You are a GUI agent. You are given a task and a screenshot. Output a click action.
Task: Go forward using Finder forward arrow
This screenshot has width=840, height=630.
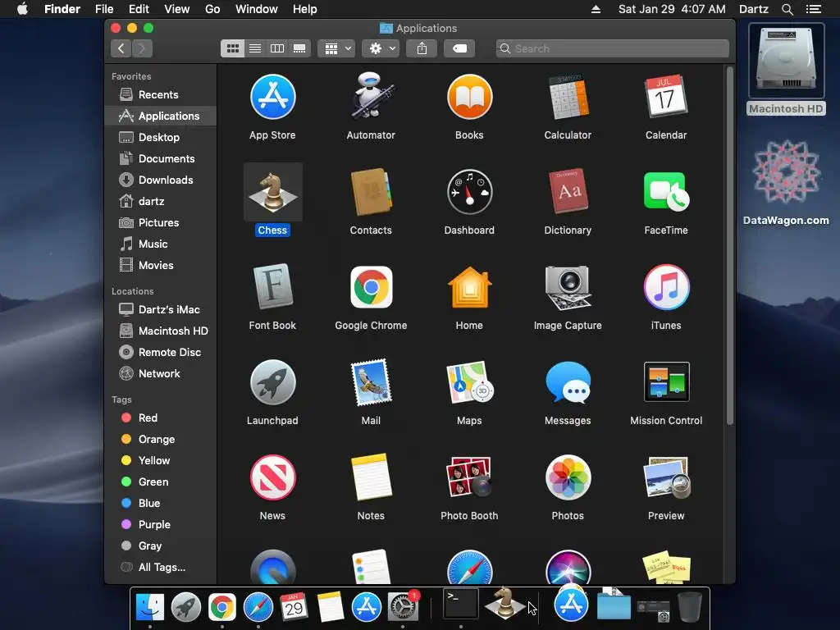coord(142,48)
